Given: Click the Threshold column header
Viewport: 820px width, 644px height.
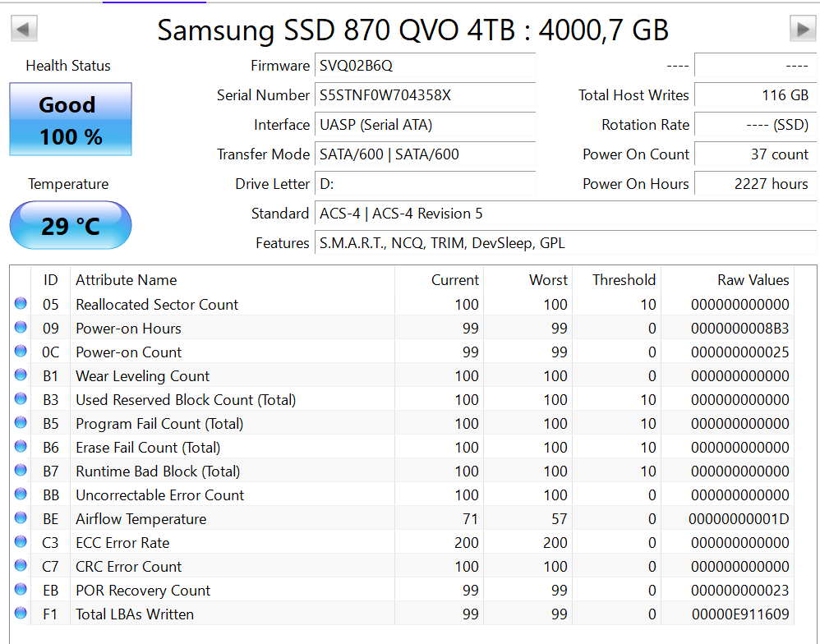Looking at the screenshot, I should click(617, 280).
